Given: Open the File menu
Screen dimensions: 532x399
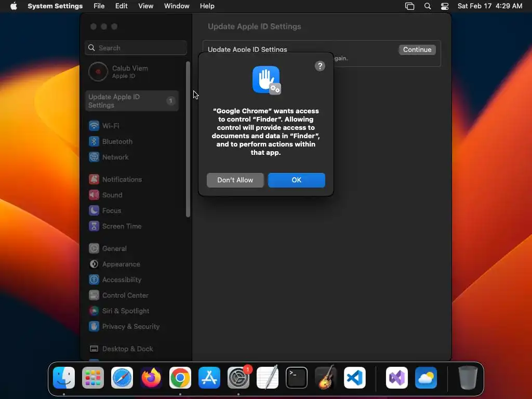Looking at the screenshot, I should [99, 6].
